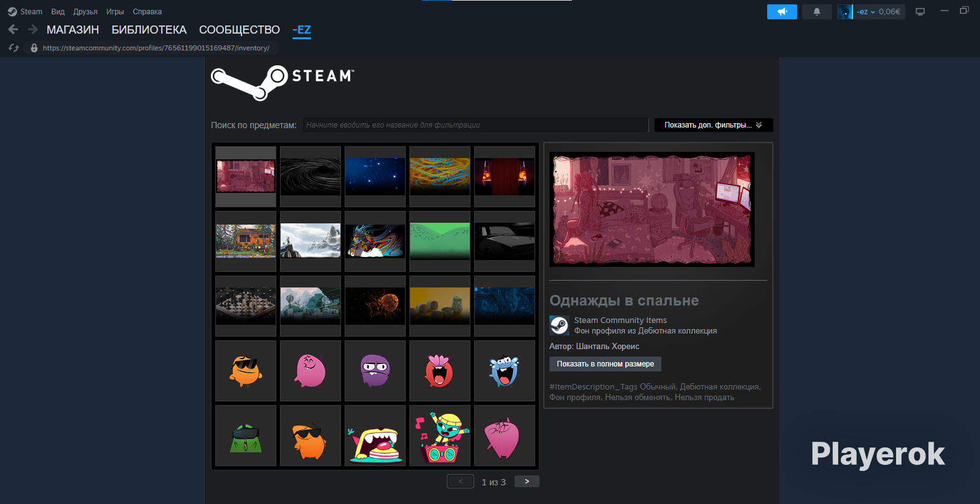980x504 pixels.
Task: Switch to the СООБЩЕСТВО tab
Action: (240, 30)
